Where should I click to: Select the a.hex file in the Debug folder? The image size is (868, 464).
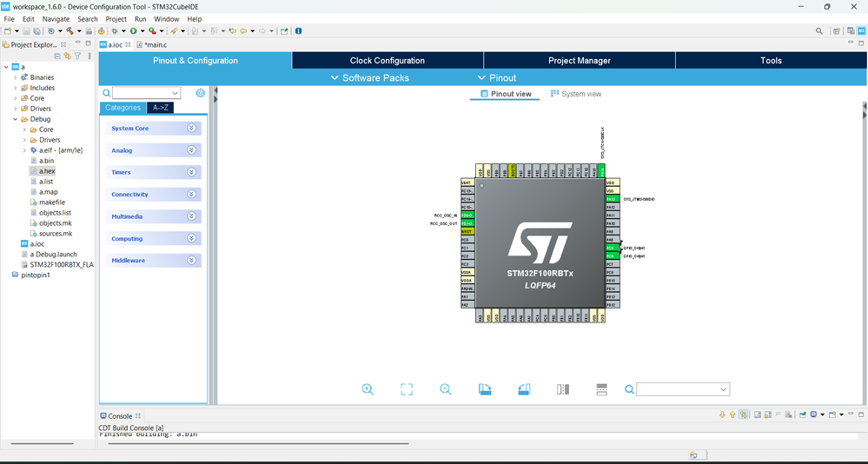(x=47, y=171)
